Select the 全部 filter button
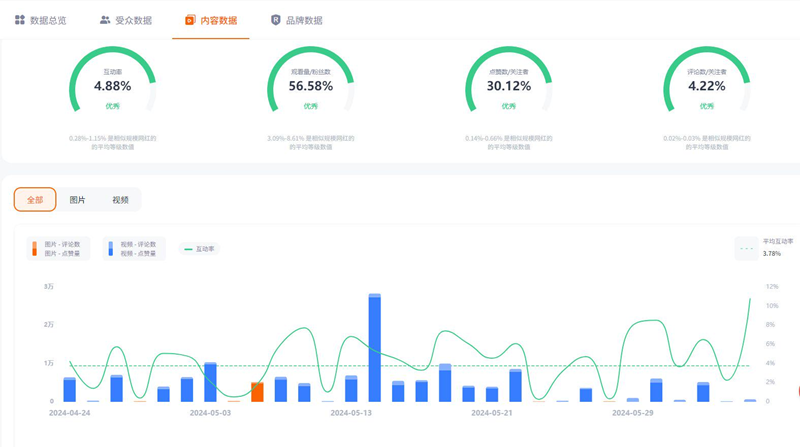 tap(35, 200)
